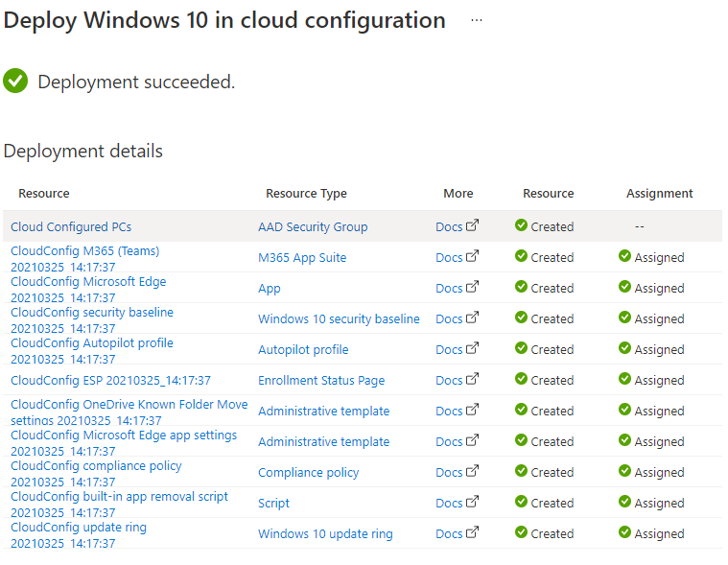
Task: Click the green Deployment succeeded checkmark icon
Action: 15,81
